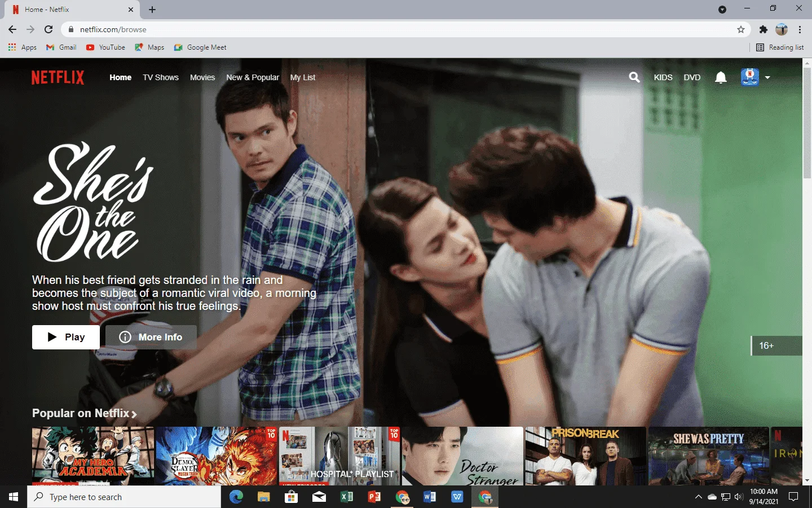Open Demon Slayer thumbnail
Image resolution: width=812 pixels, height=508 pixels.
[x=217, y=456]
